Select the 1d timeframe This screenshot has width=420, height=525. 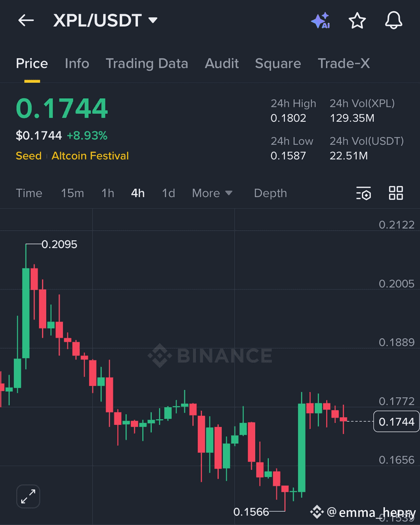168,193
